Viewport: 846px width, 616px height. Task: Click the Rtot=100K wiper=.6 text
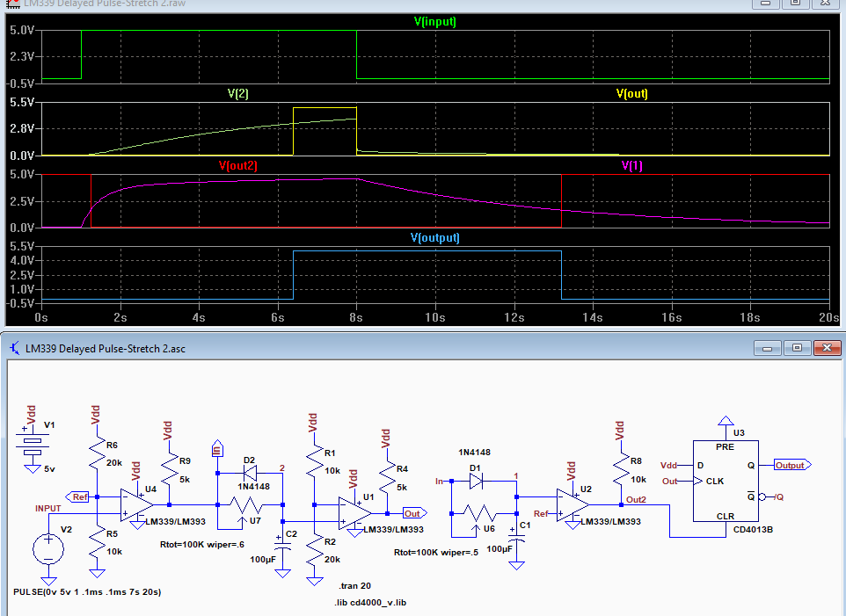[x=202, y=544]
